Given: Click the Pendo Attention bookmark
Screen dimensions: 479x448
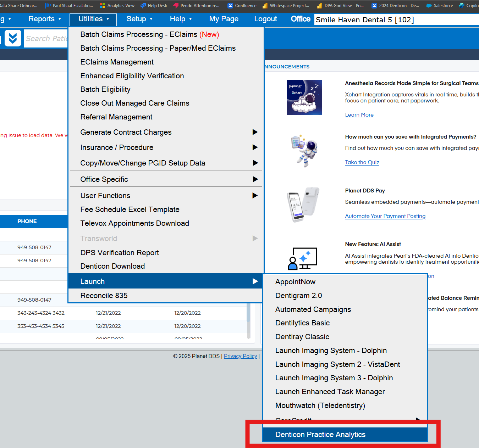Looking at the screenshot, I should (196, 5).
